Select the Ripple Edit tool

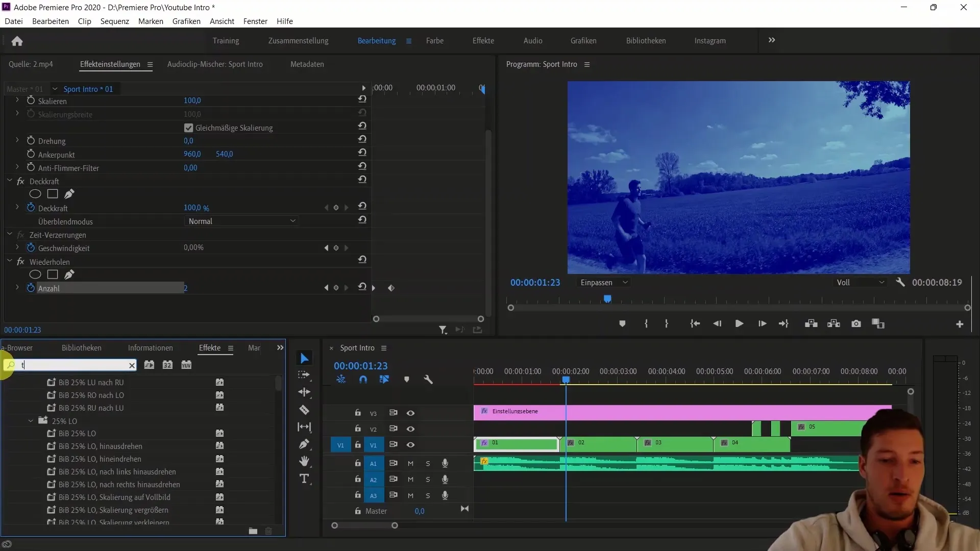pyautogui.click(x=304, y=392)
